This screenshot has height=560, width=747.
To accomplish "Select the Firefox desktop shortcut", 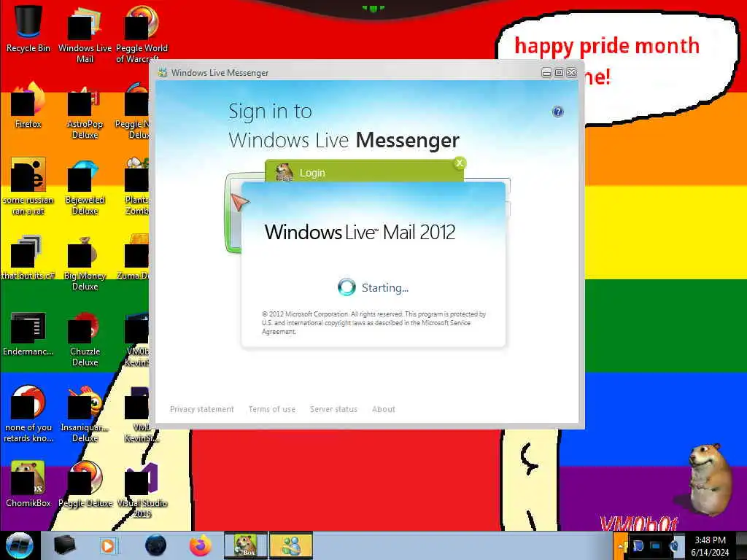I will [28, 106].
